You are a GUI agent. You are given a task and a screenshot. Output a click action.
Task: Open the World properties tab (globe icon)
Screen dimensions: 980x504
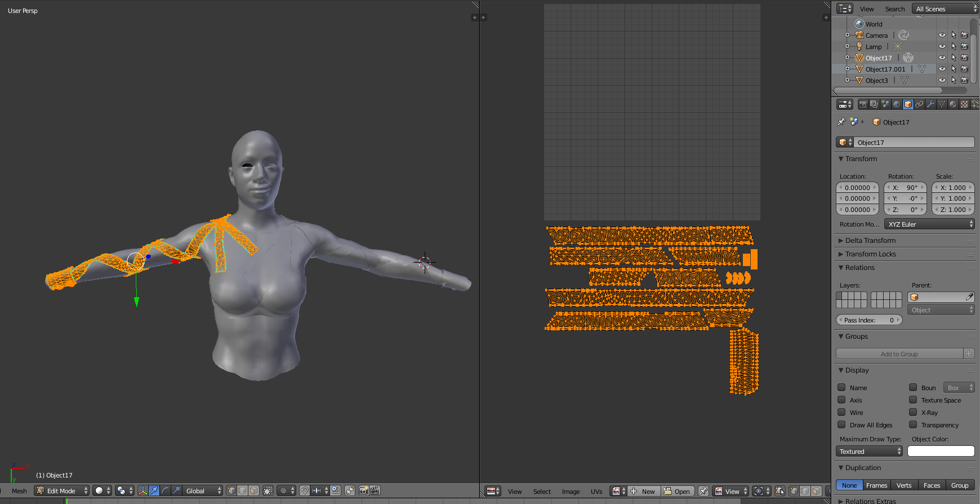[897, 104]
